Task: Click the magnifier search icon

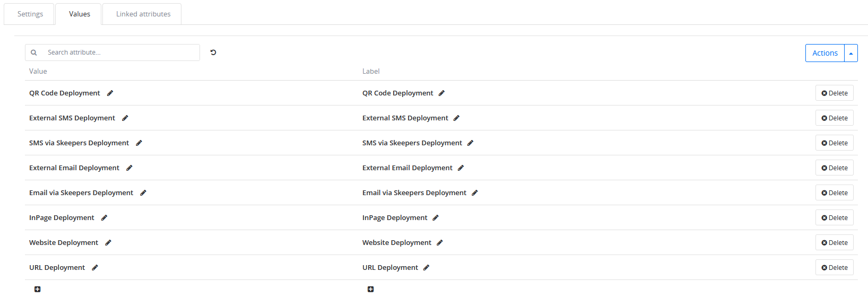Action: click(34, 52)
